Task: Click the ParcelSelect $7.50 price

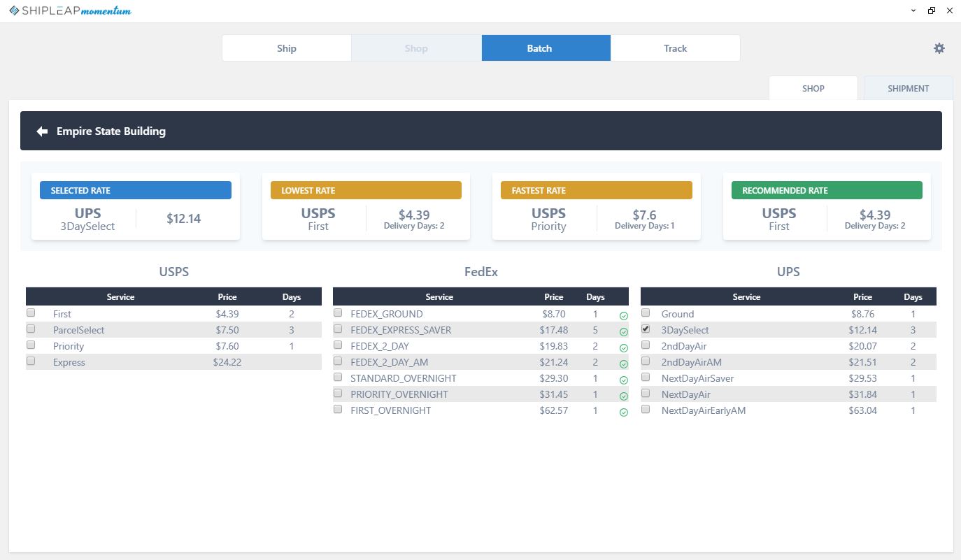Action: click(227, 330)
